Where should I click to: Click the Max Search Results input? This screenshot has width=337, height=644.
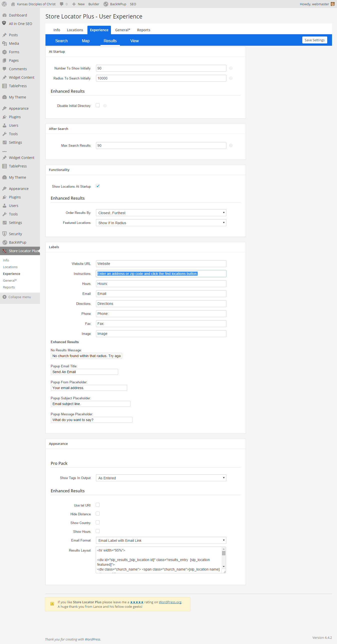[161, 145]
